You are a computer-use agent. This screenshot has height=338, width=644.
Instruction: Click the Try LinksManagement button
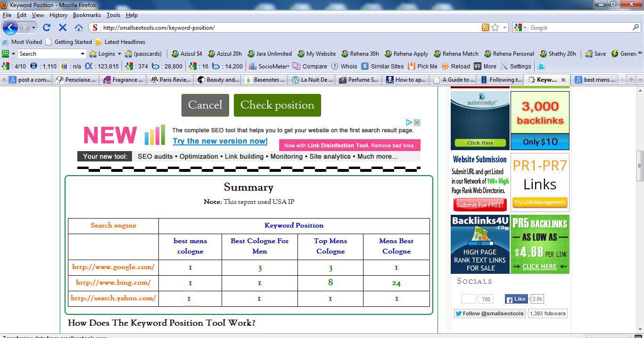540,203
